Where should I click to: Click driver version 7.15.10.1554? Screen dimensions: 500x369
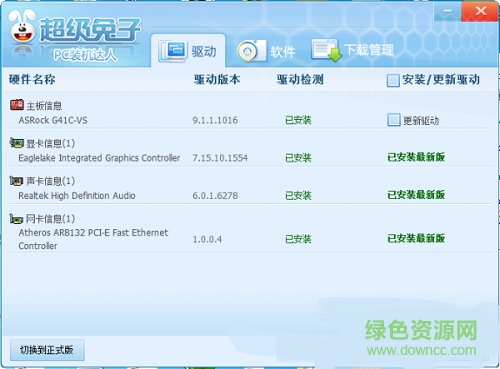[x=220, y=158]
